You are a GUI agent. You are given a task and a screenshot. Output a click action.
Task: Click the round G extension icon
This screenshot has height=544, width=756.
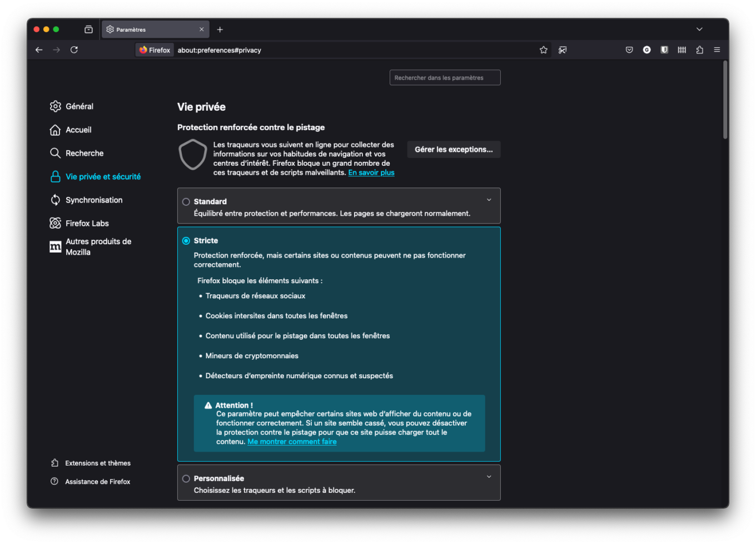(x=646, y=50)
